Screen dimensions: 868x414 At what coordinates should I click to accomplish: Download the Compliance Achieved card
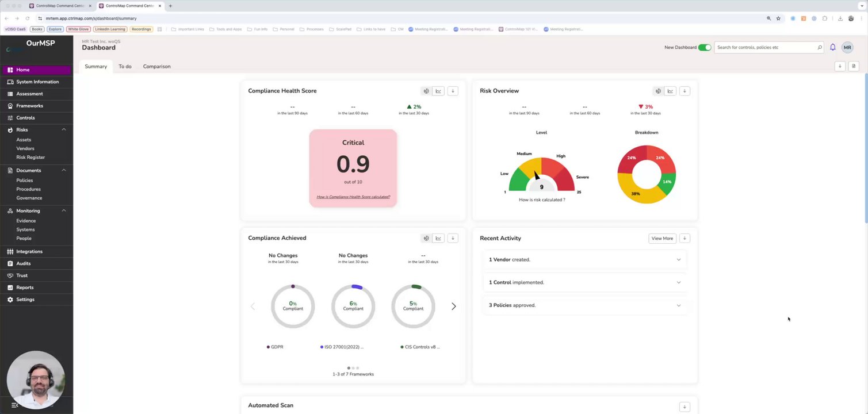tap(453, 238)
